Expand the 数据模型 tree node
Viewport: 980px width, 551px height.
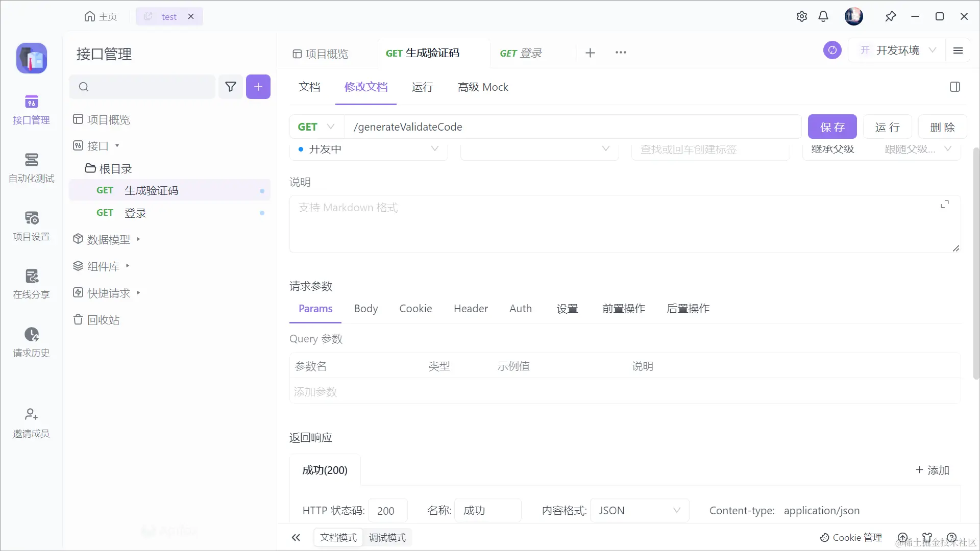click(138, 239)
